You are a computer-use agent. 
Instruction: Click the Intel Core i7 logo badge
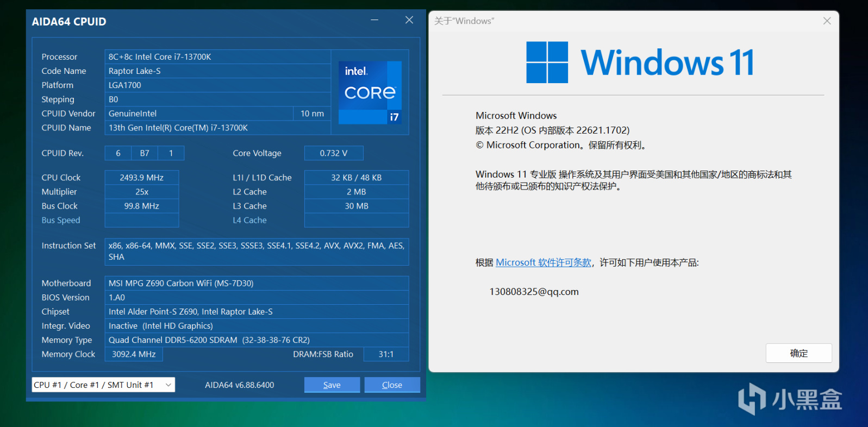370,92
